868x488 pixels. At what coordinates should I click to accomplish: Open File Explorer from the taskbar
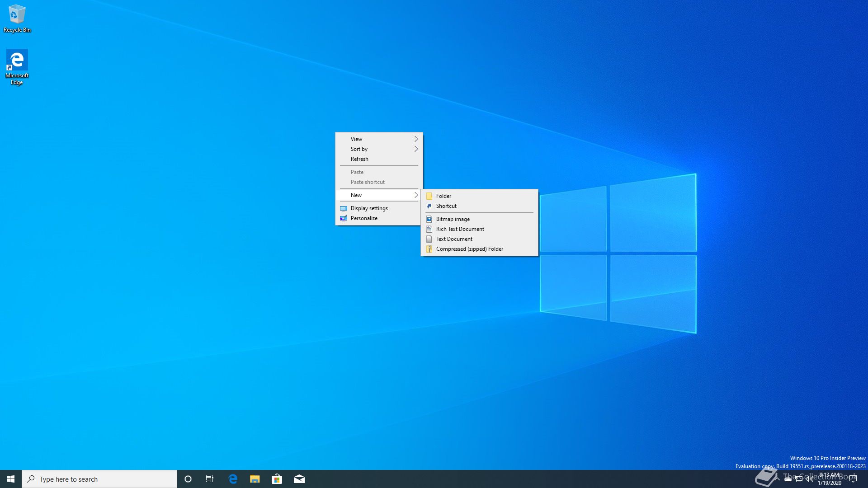[255, 479]
